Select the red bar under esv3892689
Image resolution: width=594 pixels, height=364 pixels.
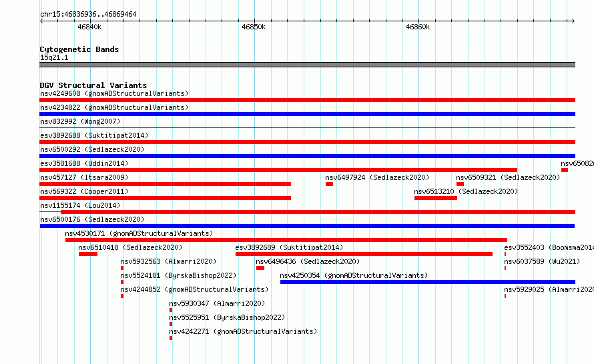click(x=364, y=254)
